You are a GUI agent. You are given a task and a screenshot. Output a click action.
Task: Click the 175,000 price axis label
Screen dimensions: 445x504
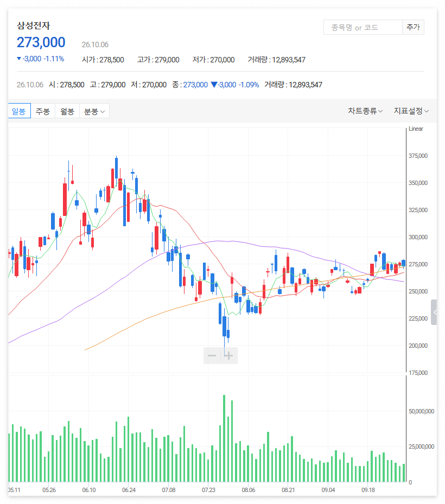click(418, 373)
